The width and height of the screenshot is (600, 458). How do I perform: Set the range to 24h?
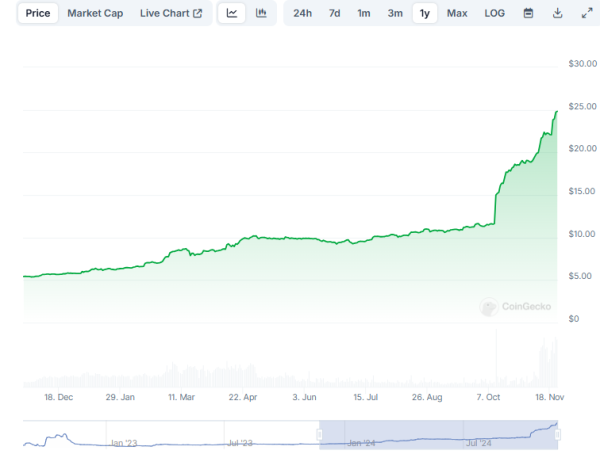[x=302, y=13]
